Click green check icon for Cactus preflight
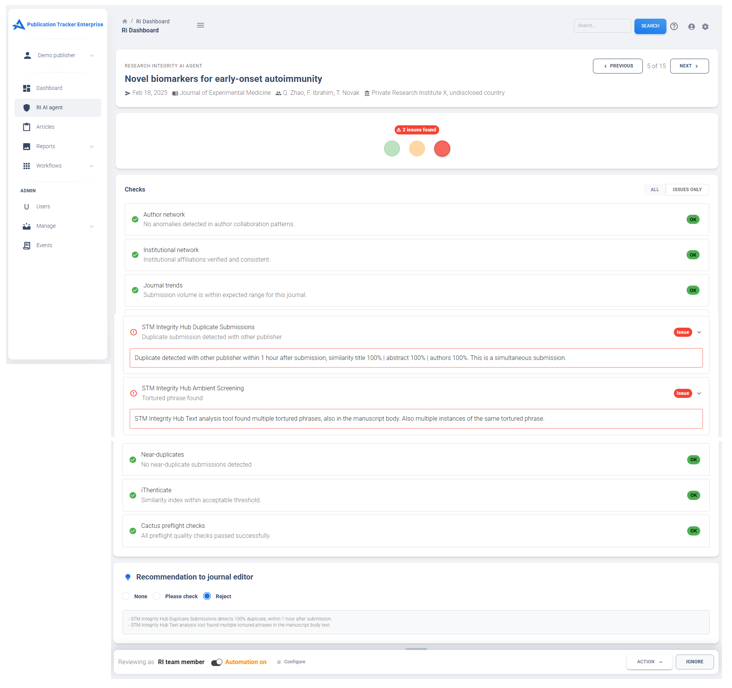Screen dimensions: 732x688 coord(133,531)
